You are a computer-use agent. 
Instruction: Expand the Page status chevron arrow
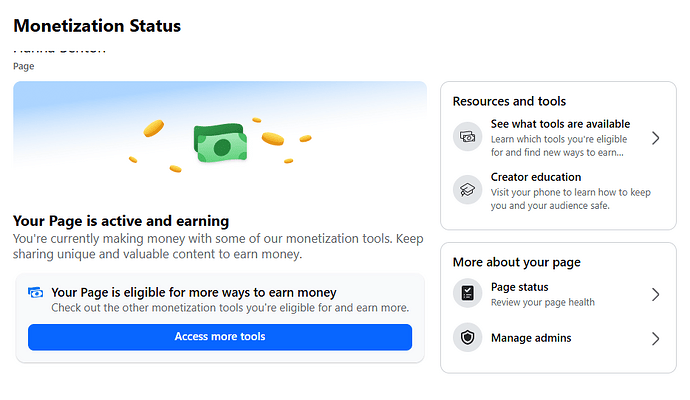[x=655, y=294]
